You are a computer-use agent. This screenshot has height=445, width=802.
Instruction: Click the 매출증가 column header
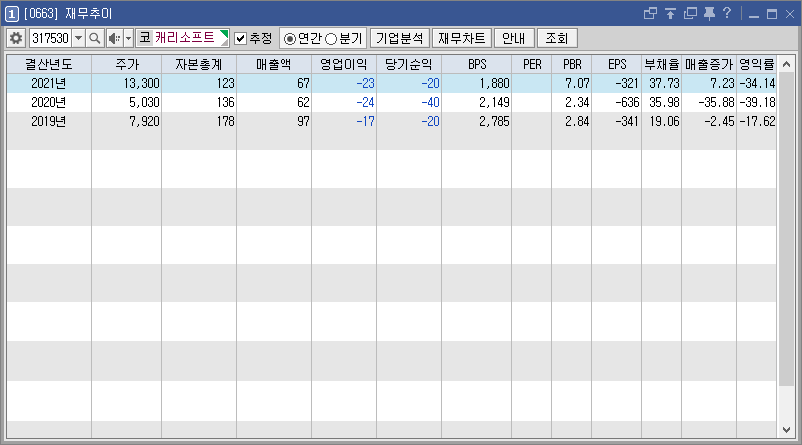click(709, 64)
